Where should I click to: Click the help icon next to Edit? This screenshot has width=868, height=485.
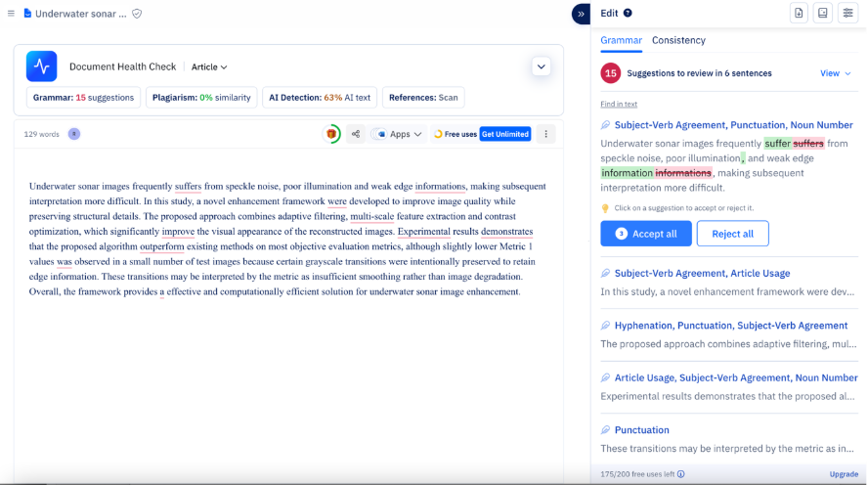click(628, 14)
